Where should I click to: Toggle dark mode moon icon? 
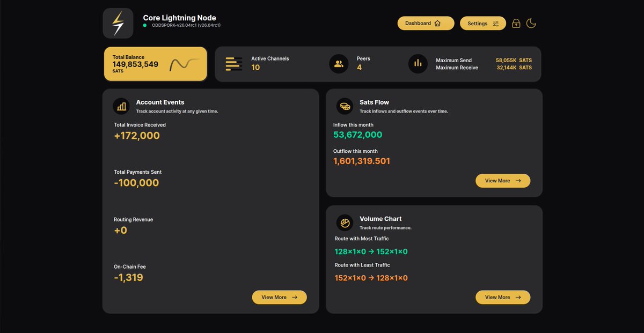pos(531,23)
